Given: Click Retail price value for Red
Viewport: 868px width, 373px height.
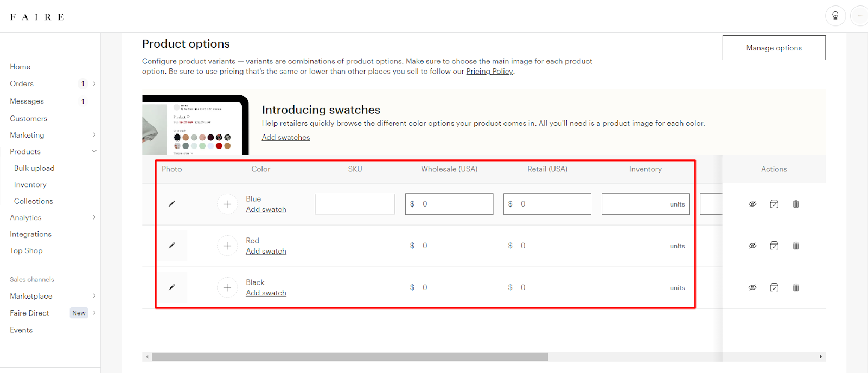Looking at the screenshot, I should pos(523,246).
